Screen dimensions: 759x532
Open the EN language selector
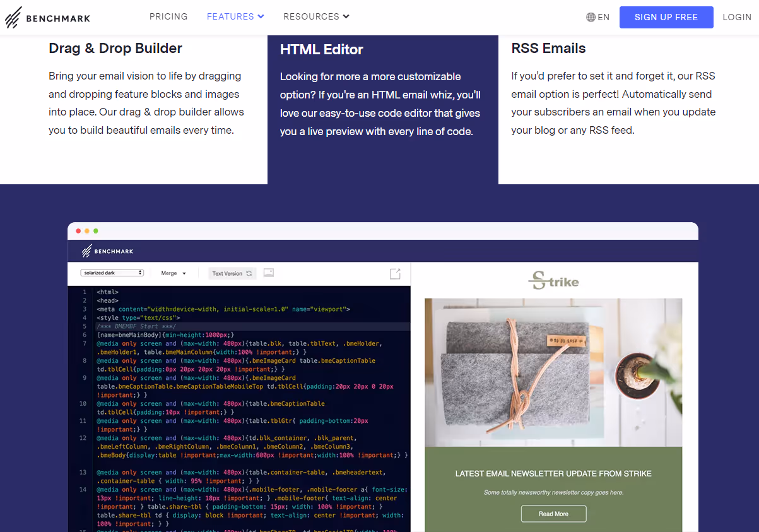tap(597, 17)
